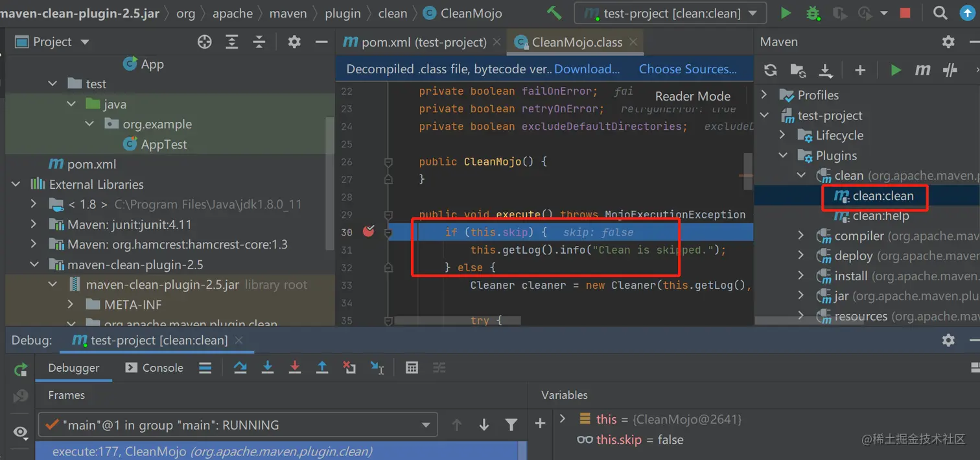Screen dimensions: 980x460
Task: Expand META-INF folder in jar
Action: 71,305
